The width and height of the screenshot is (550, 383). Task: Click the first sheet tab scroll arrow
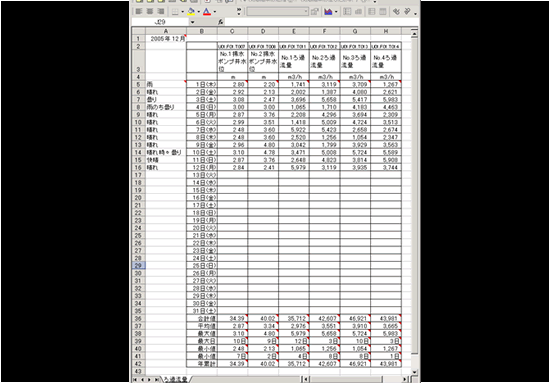click(135, 379)
